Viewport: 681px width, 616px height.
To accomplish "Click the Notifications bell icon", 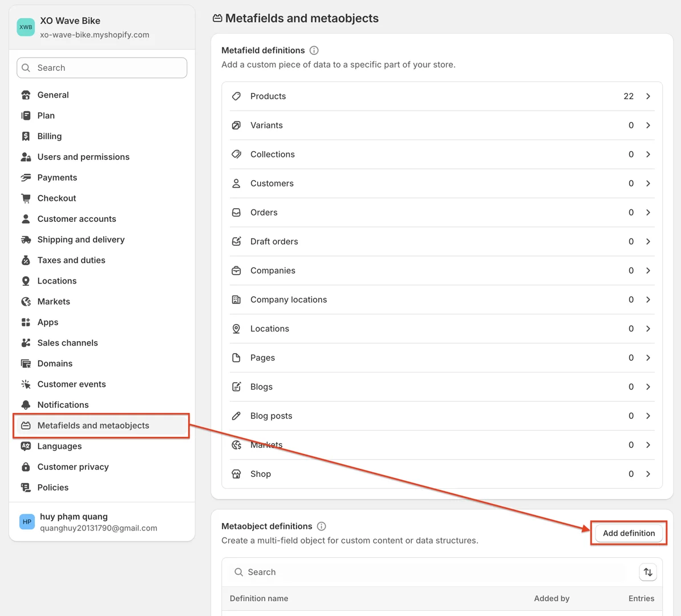I will 26,405.
